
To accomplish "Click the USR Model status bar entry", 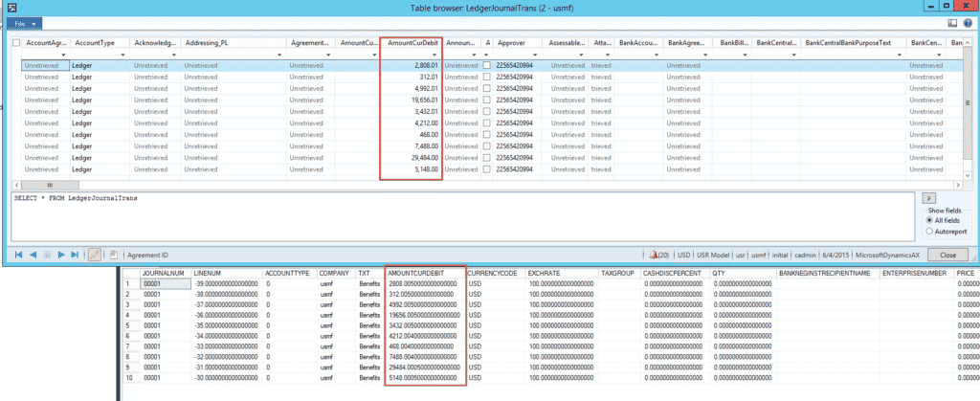I will [712, 255].
